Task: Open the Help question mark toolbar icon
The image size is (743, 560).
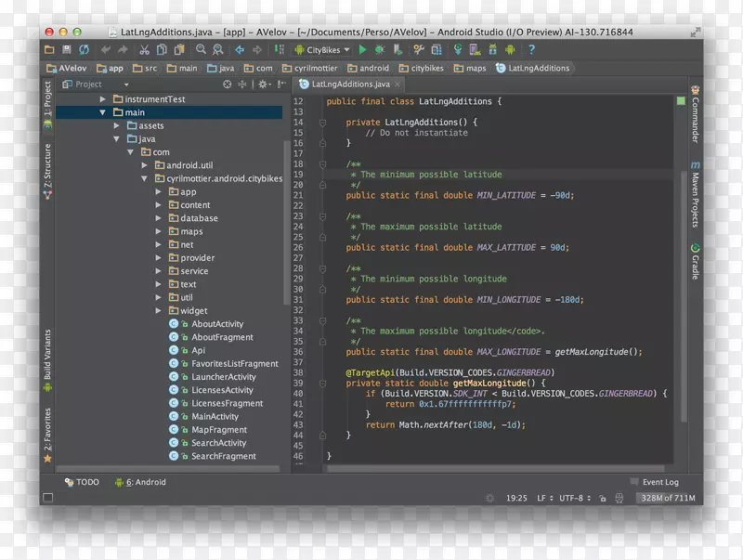Action: pos(530,49)
